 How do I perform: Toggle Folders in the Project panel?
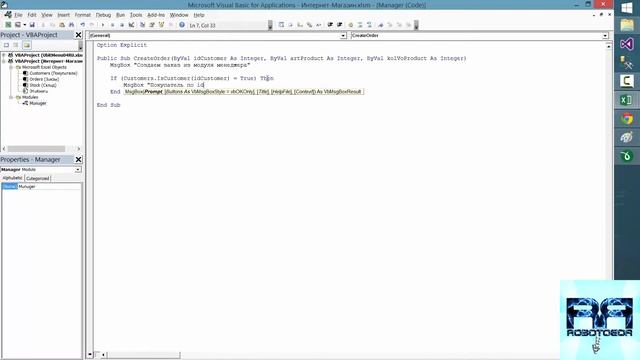27,45
